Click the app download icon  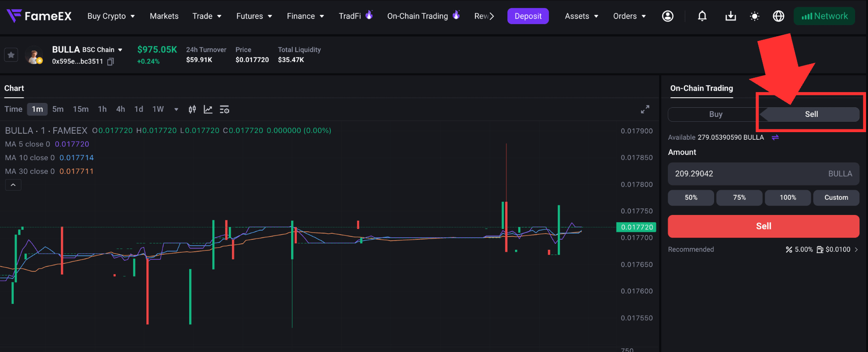730,16
